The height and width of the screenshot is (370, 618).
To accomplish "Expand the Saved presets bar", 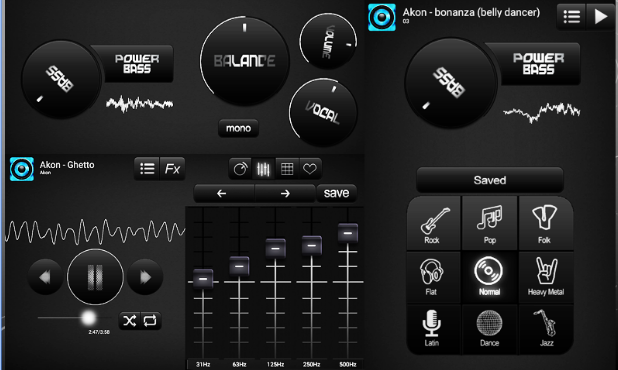I will tap(490, 180).
